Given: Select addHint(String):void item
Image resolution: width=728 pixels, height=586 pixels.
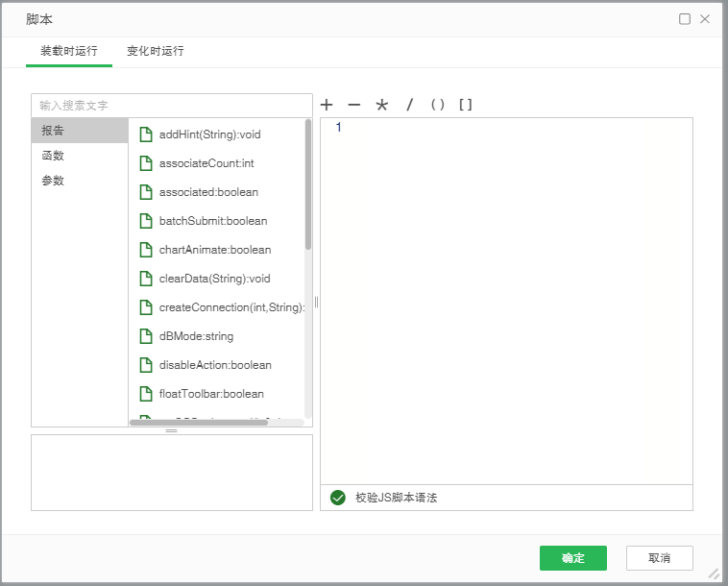Looking at the screenshot, I should click(x=209, y=134).
